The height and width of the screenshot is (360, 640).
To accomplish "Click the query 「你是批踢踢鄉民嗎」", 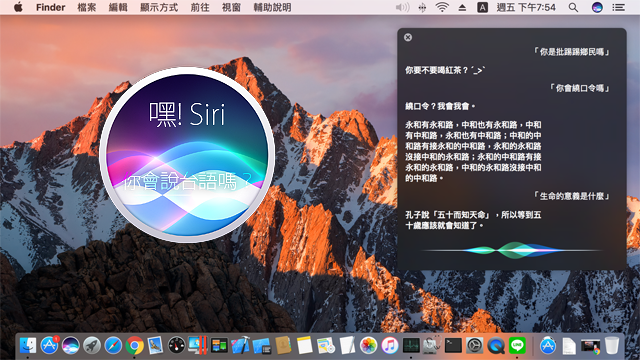I will tap(571, 52).
